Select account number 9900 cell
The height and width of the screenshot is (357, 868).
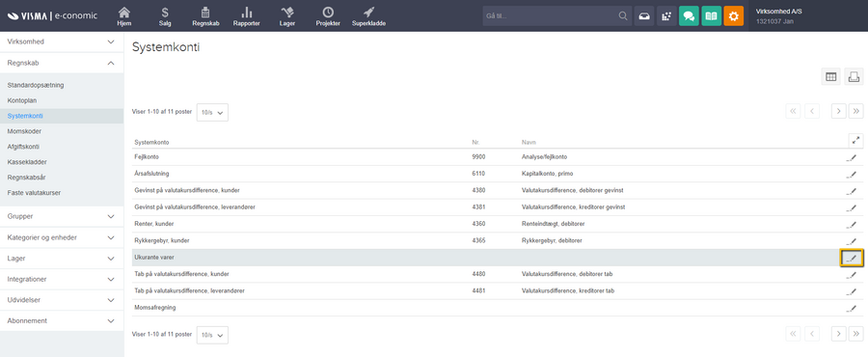pyautogui.click(x=478, y=157)
